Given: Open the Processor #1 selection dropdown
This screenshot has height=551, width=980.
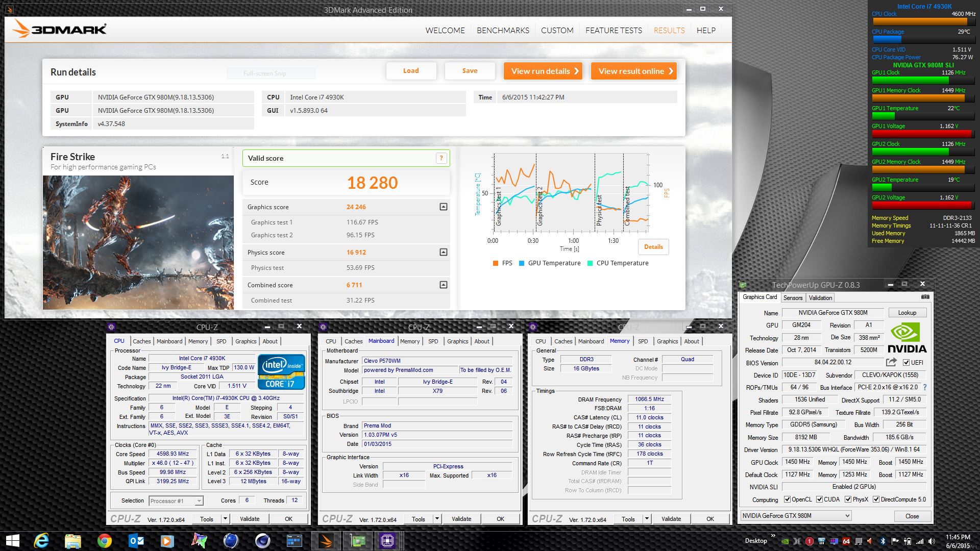Looking at the screenshot, I should [x=176, y=501].
